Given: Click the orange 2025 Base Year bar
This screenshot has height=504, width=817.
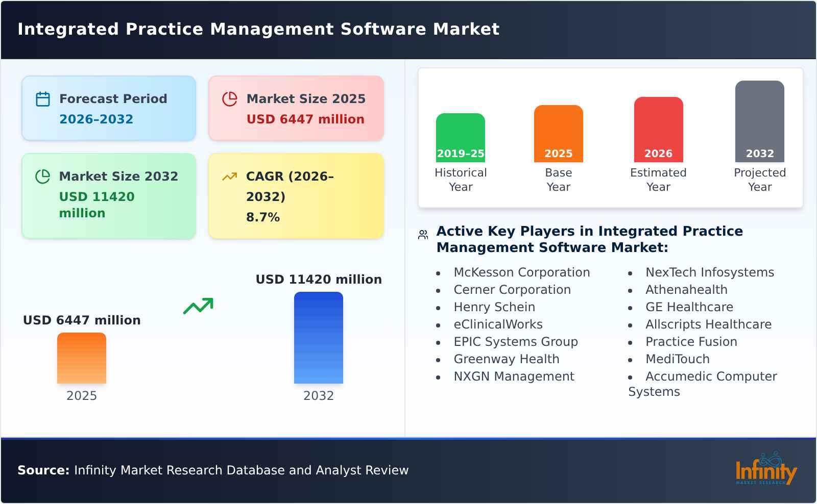Looking at the screenshot, I should pyautogui.click(x=559, y=134).
